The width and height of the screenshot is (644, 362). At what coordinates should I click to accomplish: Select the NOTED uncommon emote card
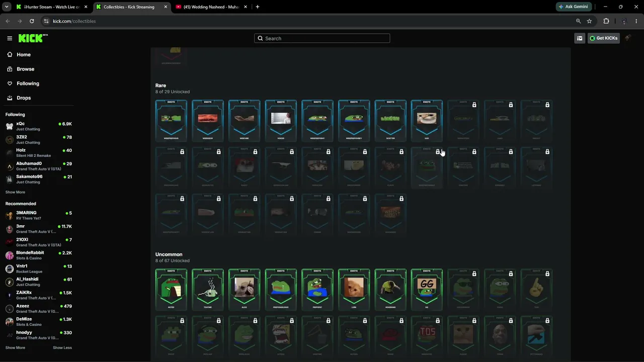[171, 290]
